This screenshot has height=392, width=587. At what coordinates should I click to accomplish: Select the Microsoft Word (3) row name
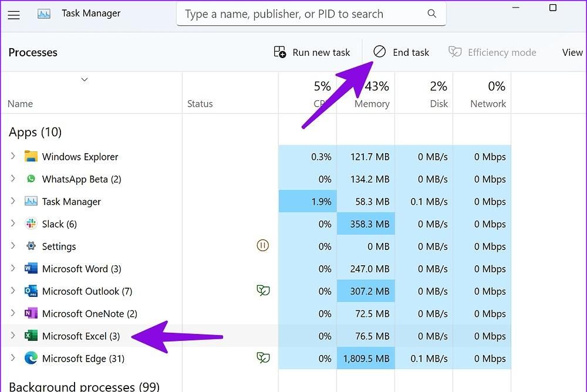tap(82, 269)
